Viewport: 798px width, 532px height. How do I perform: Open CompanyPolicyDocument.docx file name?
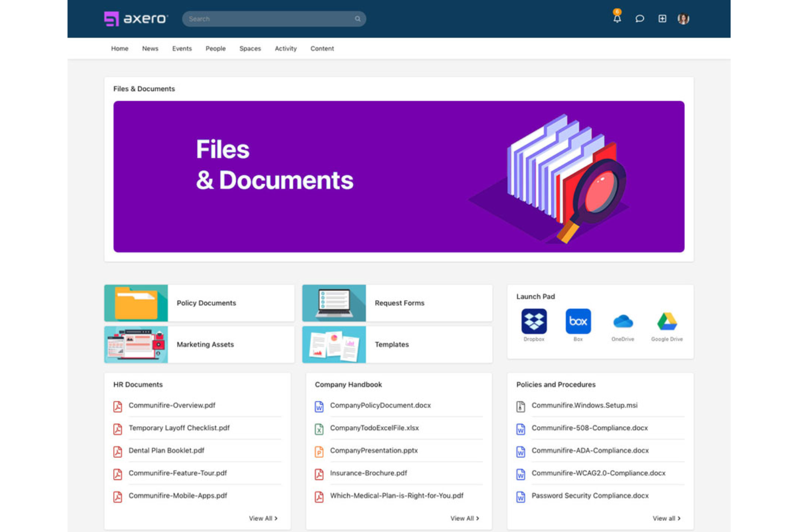tap(381, 405)
